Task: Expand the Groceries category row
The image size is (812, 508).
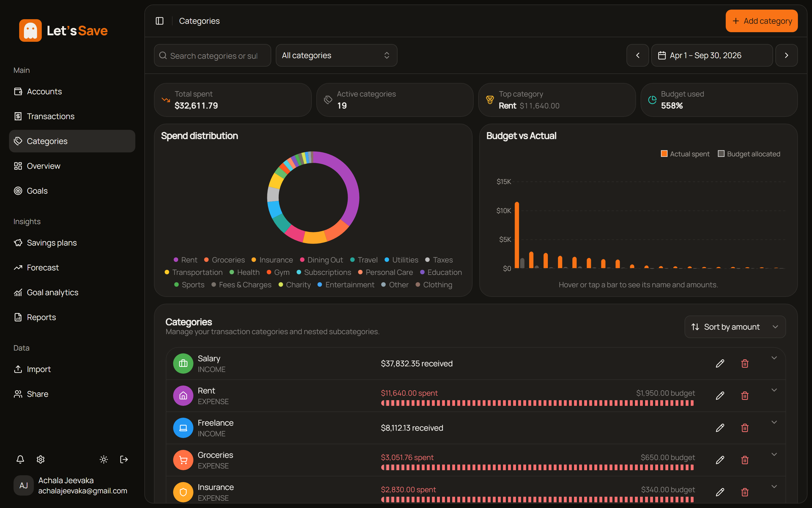Action: [x=775, y=455]
